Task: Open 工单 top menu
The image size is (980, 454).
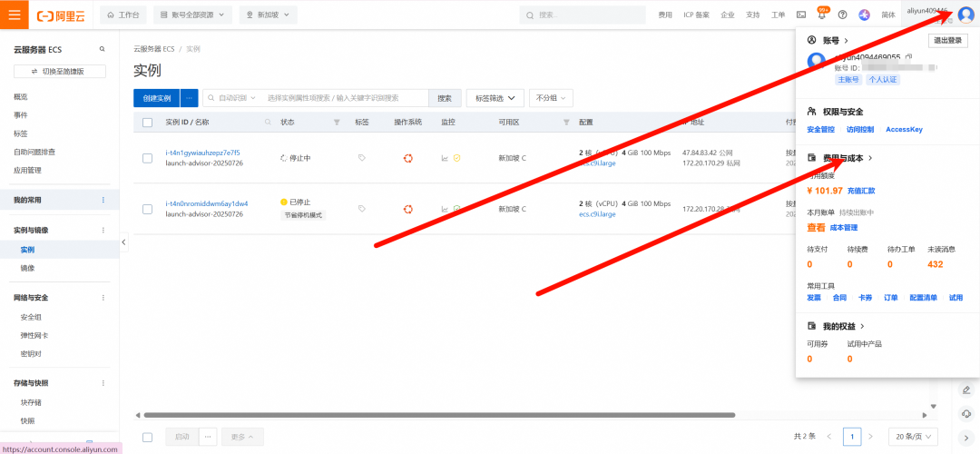Action: (779, 15)
